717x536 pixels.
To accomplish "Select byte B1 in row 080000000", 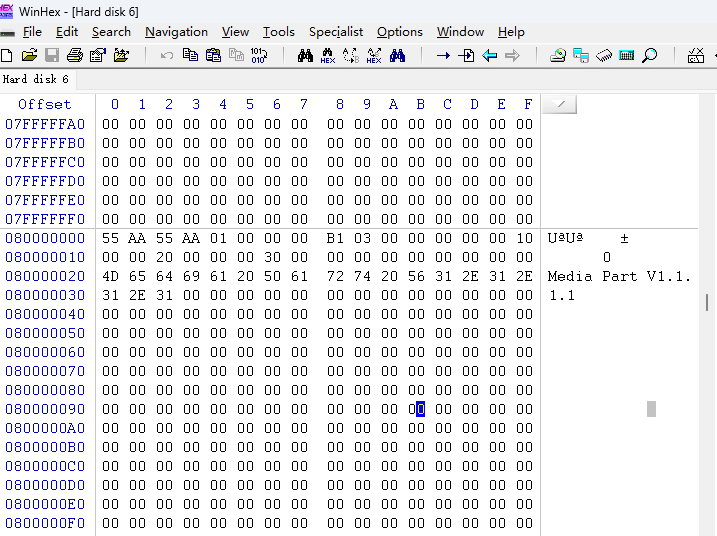I will [x=335, y=238].
